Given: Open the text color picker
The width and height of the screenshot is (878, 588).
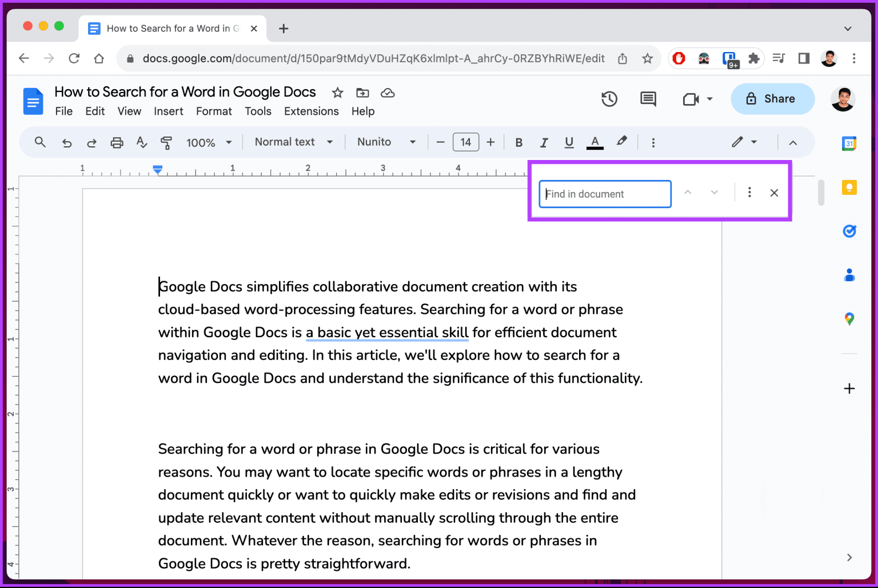Looking at the screenshot, I should (594, 142).
